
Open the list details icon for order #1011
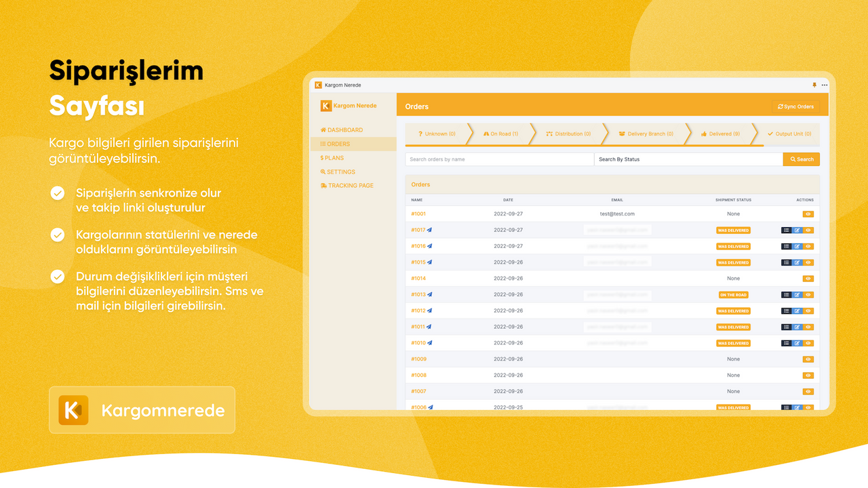pos(787,327)
